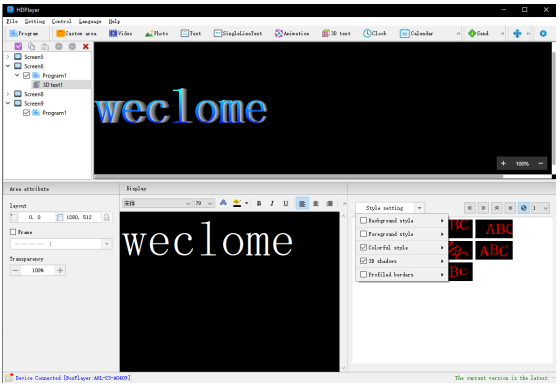Toggle Background style checkbox

pyautogui.click(x=364, y=220)
